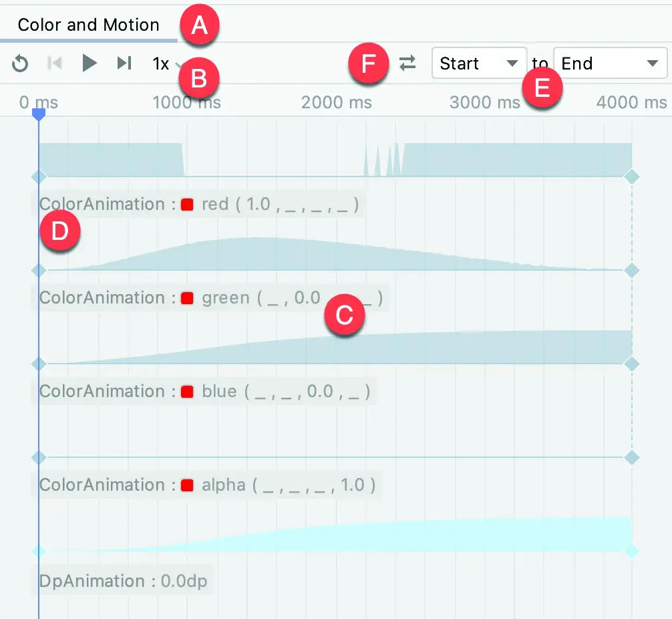Click the blue timeline playhead handle
This screenshot has height=619, width=672.
pos(39,114)
